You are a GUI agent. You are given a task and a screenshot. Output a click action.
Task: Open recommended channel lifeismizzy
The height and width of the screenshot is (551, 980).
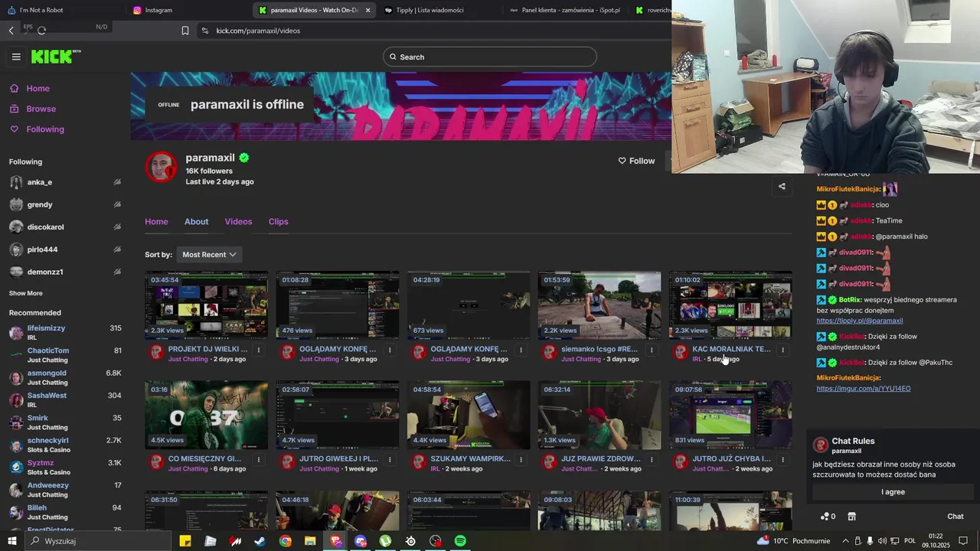[x=65, y=333]
